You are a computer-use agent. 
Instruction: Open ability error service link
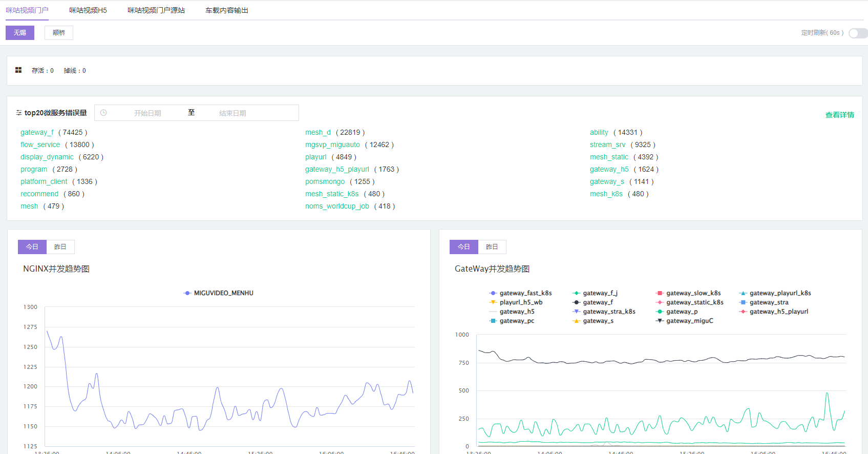(599, 132)
